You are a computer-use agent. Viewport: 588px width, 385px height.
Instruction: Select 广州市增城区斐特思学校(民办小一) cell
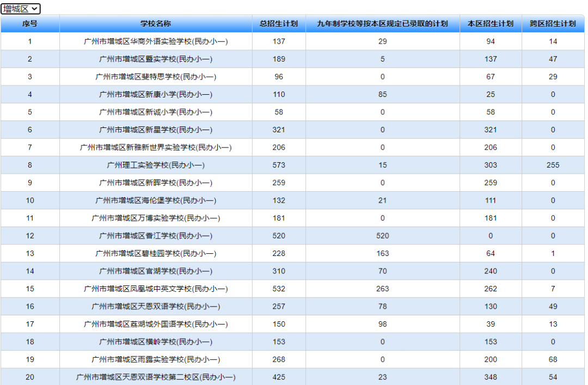click(x=156, y=77)
